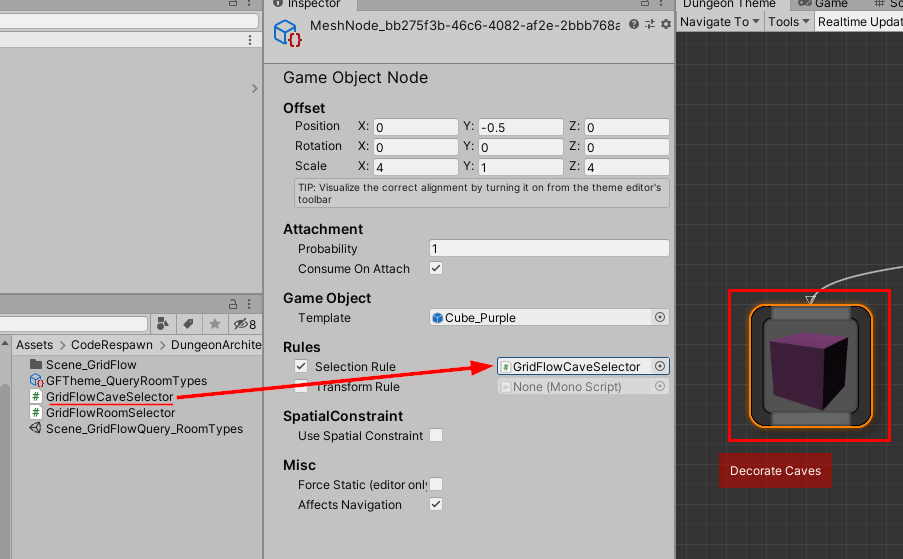Open Search by Type filter icon

coord(163,324)
